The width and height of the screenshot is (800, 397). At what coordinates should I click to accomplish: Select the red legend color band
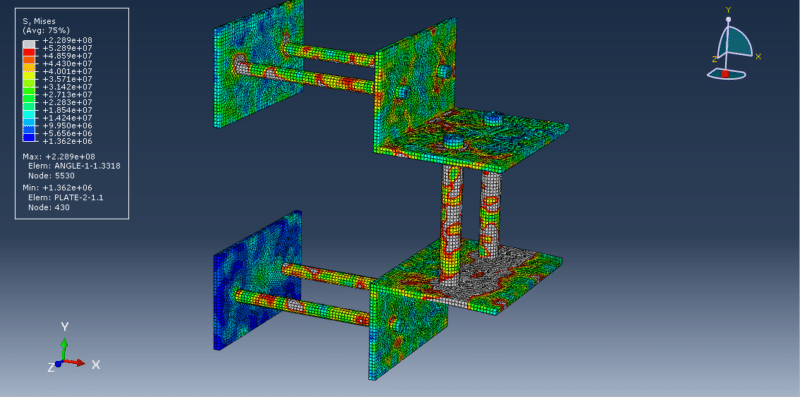click(29, 52)
